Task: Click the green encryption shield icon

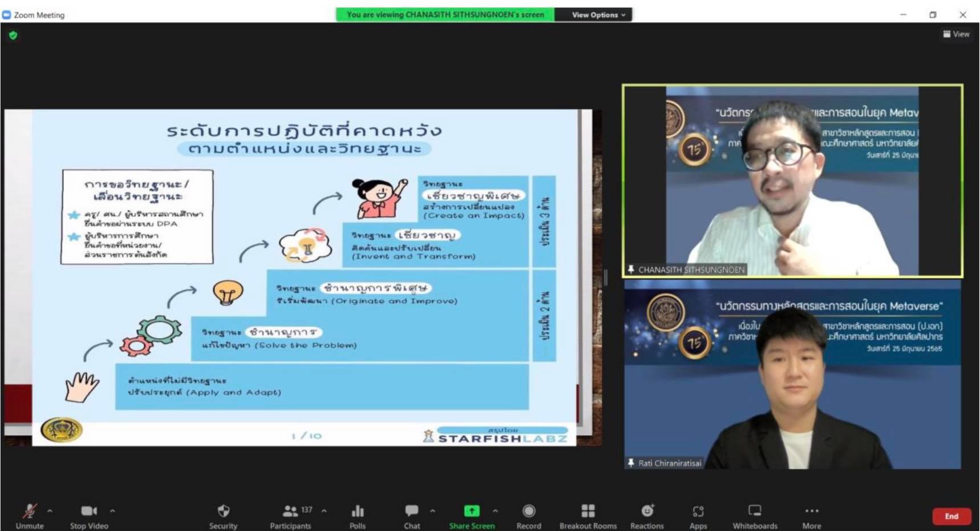Action: [x=13, y=35]
